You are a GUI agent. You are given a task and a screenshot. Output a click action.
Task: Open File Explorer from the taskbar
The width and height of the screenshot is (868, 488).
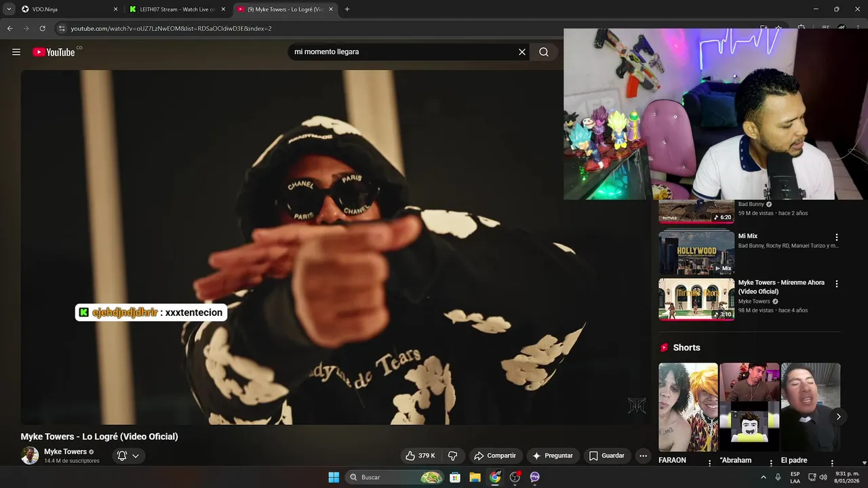[x=475, y=477]
